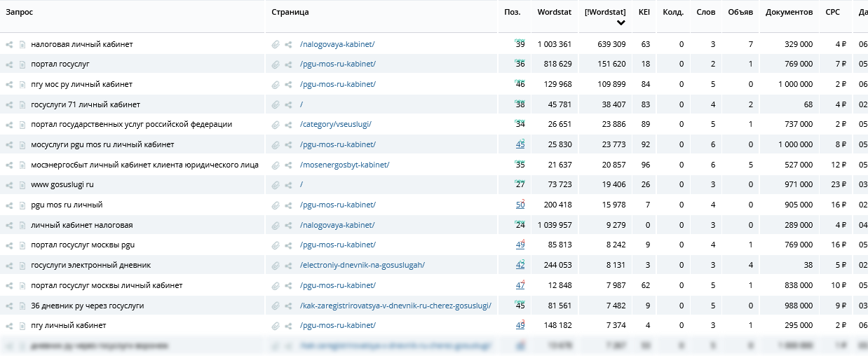Click share icon left of 'госуслуги электронный дневник'
Screen dimensions: 868x356
coord(10,266)
